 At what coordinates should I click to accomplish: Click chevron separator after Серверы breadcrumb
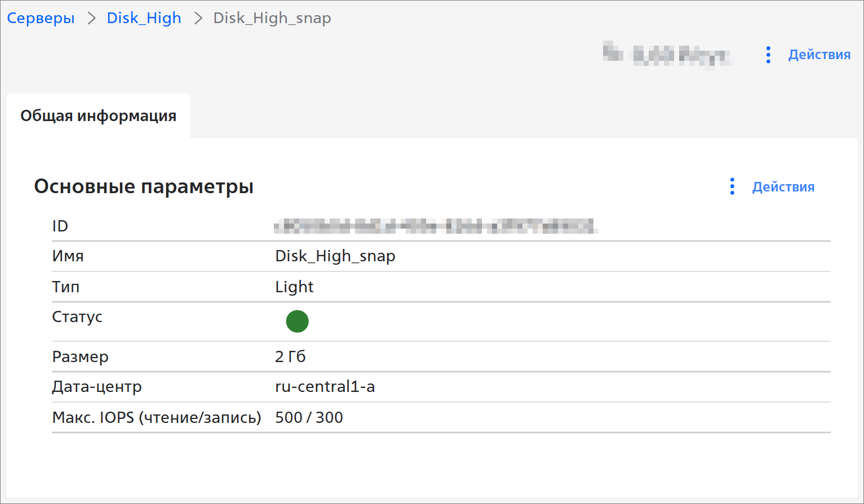(91, 19)
